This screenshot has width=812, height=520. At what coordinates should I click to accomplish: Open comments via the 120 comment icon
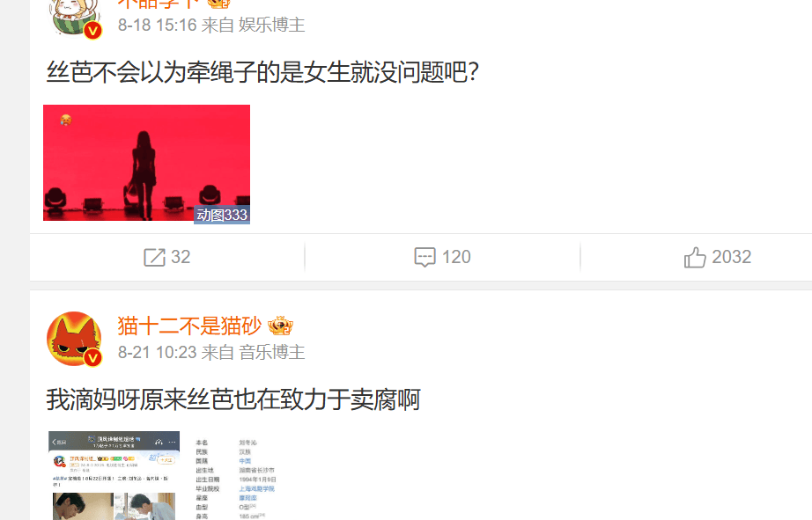click(x=424, y=257)
